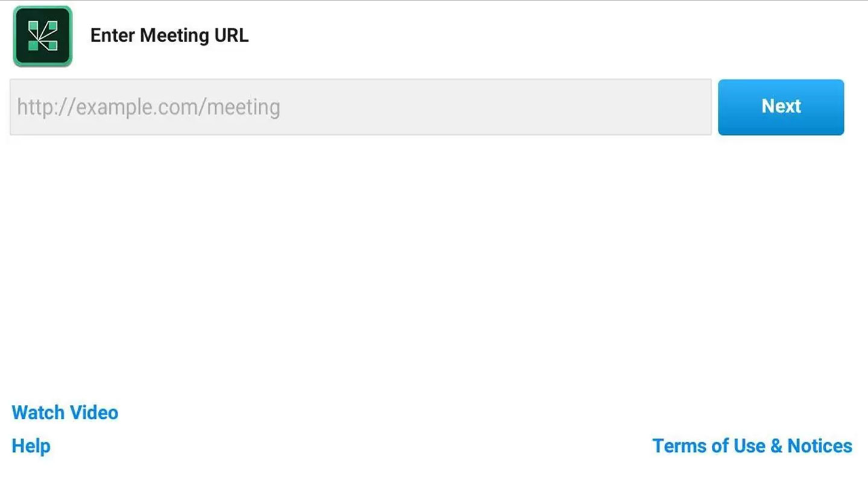Select the gray URL entry box
Image resolution: width=868 pixels, height=488 pixels.
[x=360, y=107]
